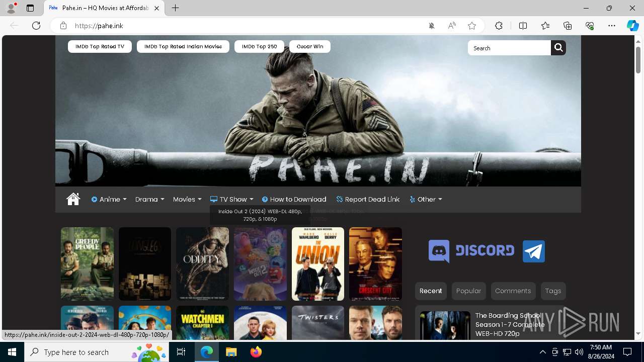This screenshot has width=644, height=362.
Task: Expand the Anime dropdown menu
Action: point(109,199)
